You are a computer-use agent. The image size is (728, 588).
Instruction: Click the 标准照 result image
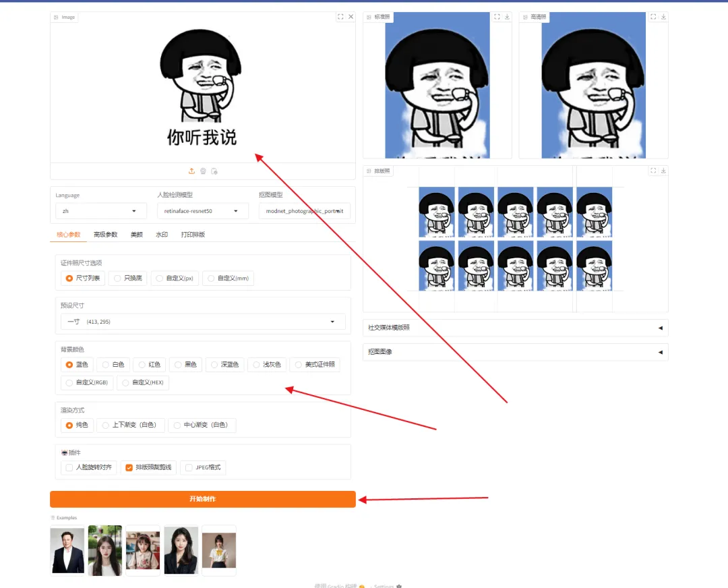click(437, 86)
